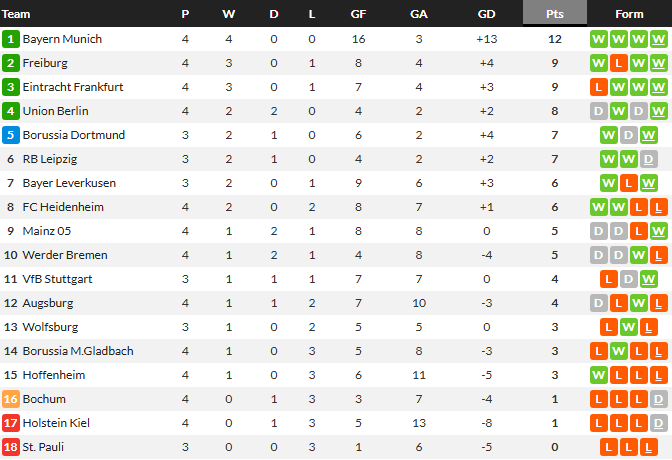Click Eintracht Frankfurt's orange L form icon

[600, 87]
